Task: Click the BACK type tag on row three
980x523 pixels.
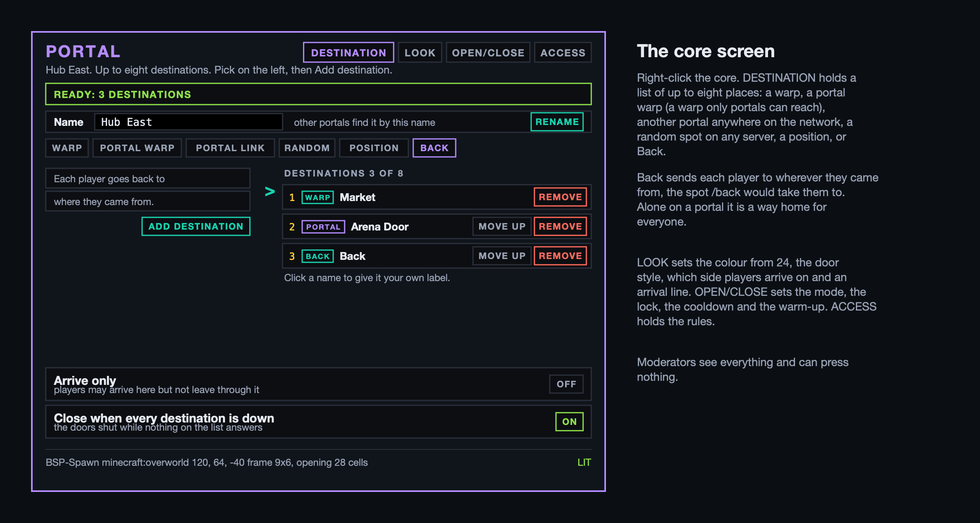Action: click(x=317, y=256)
